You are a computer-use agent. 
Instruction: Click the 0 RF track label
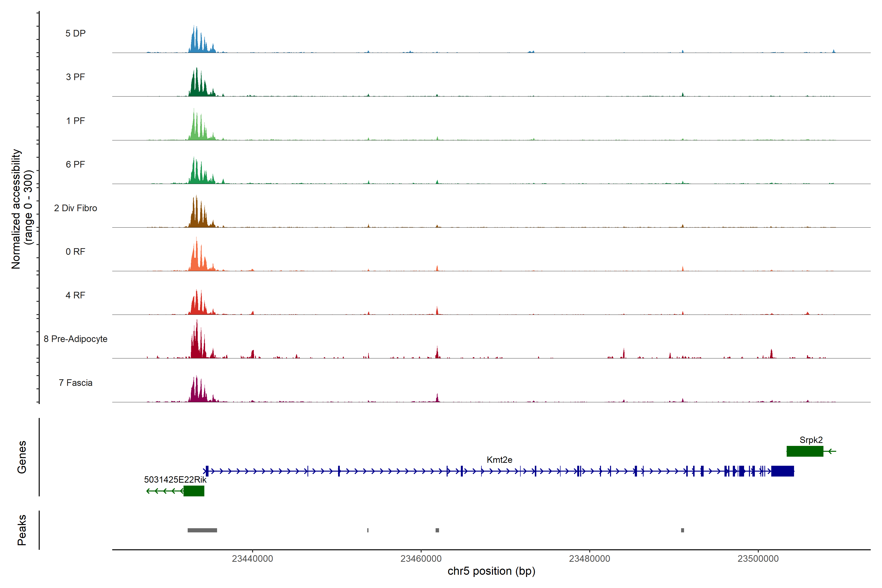click(x=75, y=252)
